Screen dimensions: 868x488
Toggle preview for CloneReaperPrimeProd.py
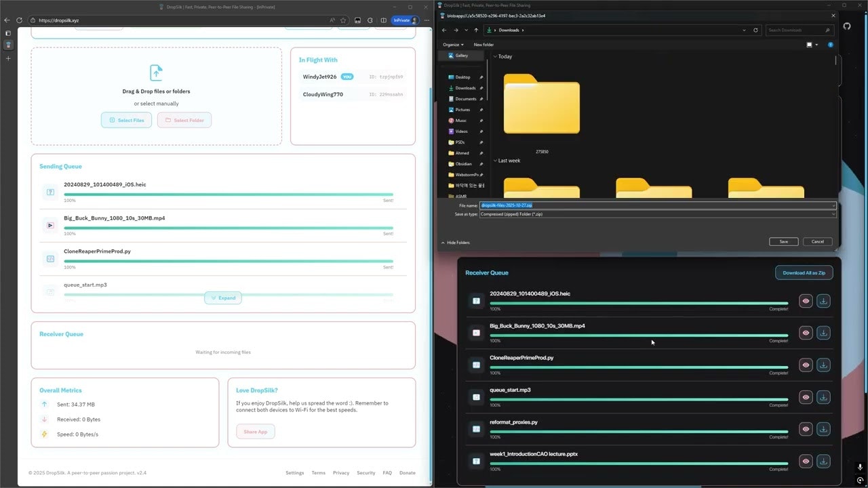coord(806,365)
